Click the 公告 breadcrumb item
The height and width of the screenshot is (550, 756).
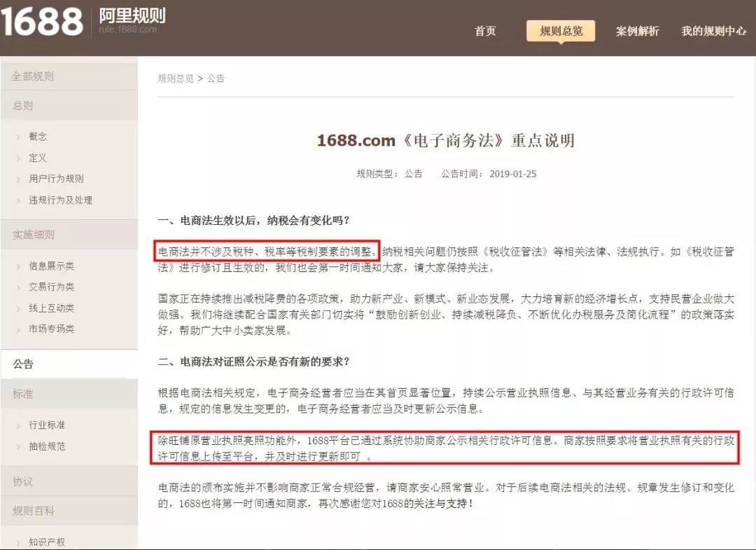tap(216, 78)
